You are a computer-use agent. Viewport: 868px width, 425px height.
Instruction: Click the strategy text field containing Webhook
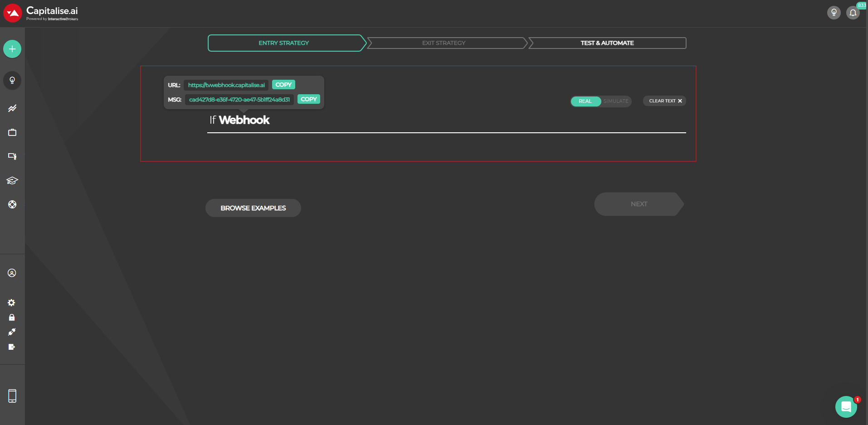click(446, 121)
